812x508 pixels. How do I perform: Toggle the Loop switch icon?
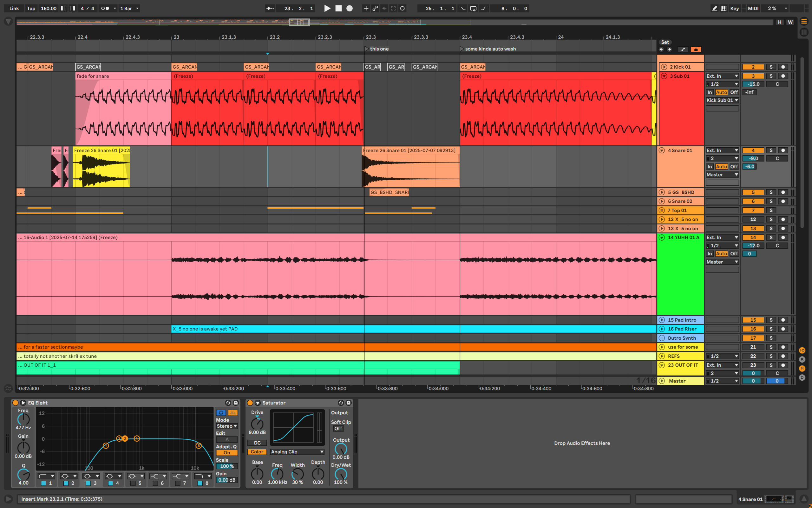pyautogui.click(x=473, y=8)
